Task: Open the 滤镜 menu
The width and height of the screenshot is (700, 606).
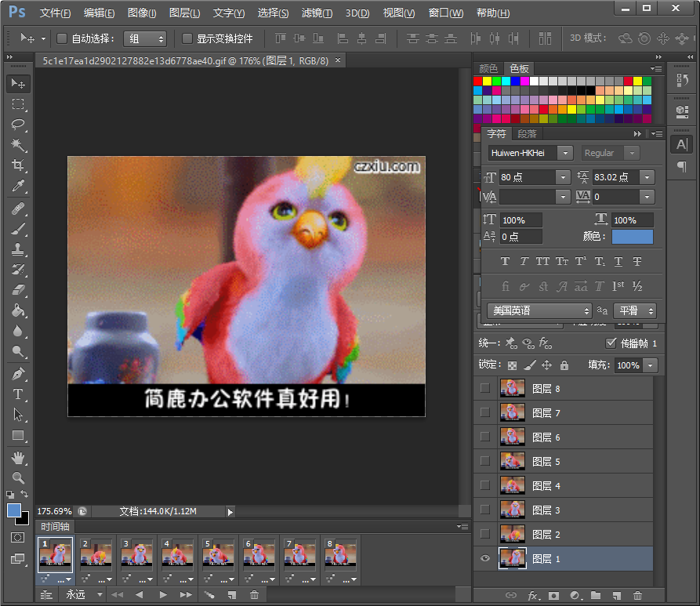Action: [315, 13]
